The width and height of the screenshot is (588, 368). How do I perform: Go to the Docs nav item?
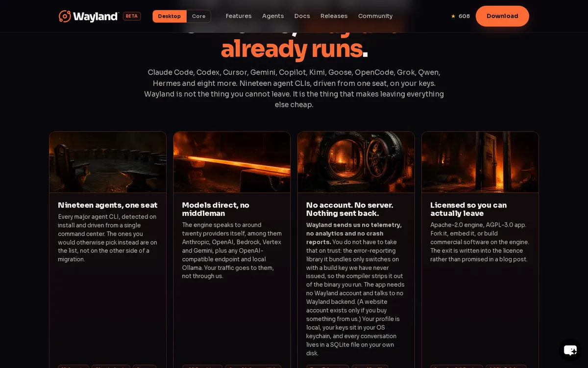[x=302, y=16]
